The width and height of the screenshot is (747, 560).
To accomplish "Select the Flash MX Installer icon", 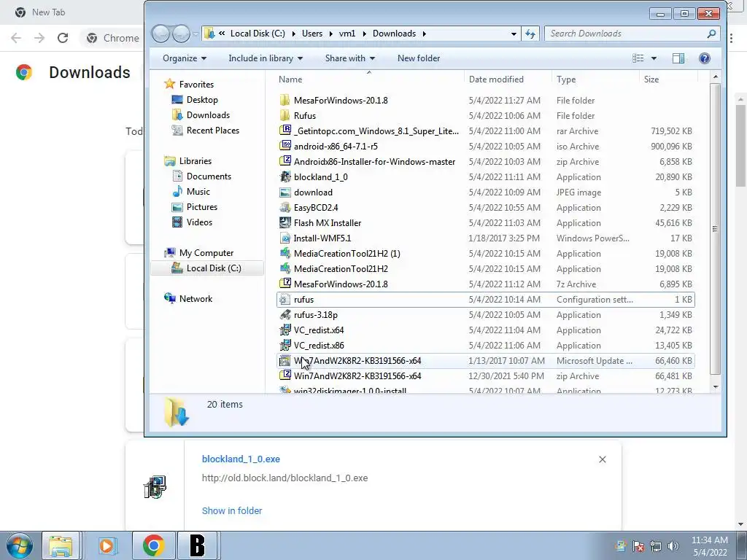I will coord(285,223).
